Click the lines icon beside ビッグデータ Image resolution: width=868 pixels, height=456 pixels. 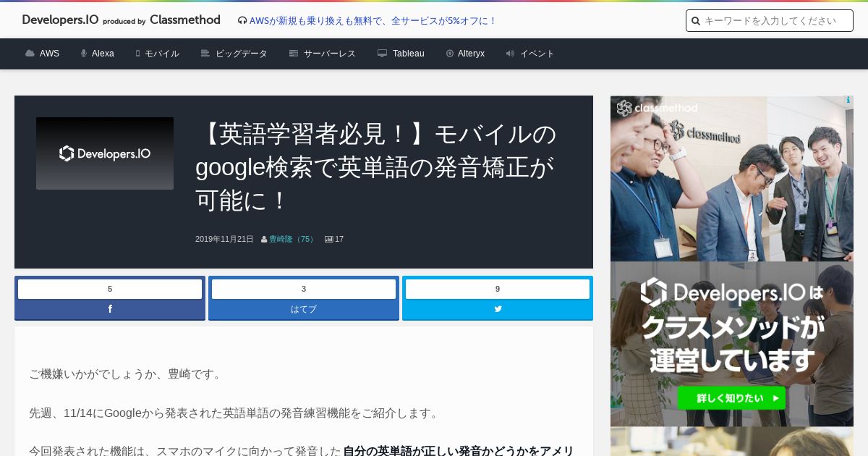(205, 54)
